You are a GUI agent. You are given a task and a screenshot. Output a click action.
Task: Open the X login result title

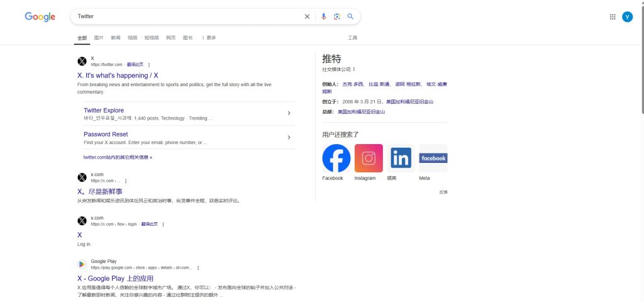(80, 235)
